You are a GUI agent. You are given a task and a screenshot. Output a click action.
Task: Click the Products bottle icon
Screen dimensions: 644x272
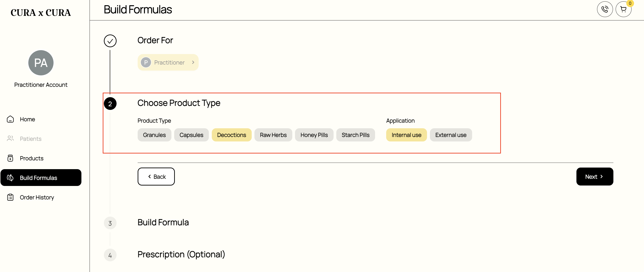(10, 158)
